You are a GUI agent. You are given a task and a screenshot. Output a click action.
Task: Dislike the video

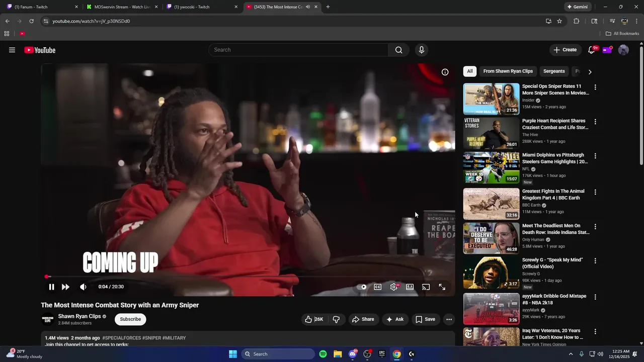tap(336, 319)
